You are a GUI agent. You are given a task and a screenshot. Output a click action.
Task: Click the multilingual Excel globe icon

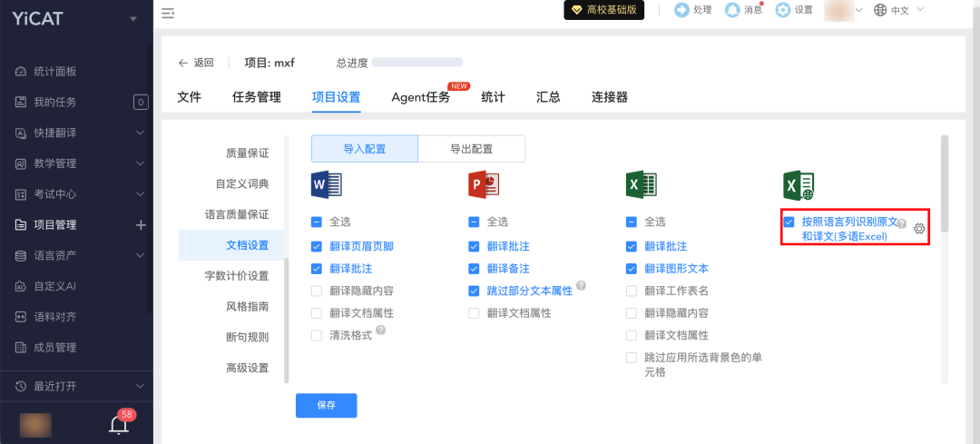click(799, 186)
